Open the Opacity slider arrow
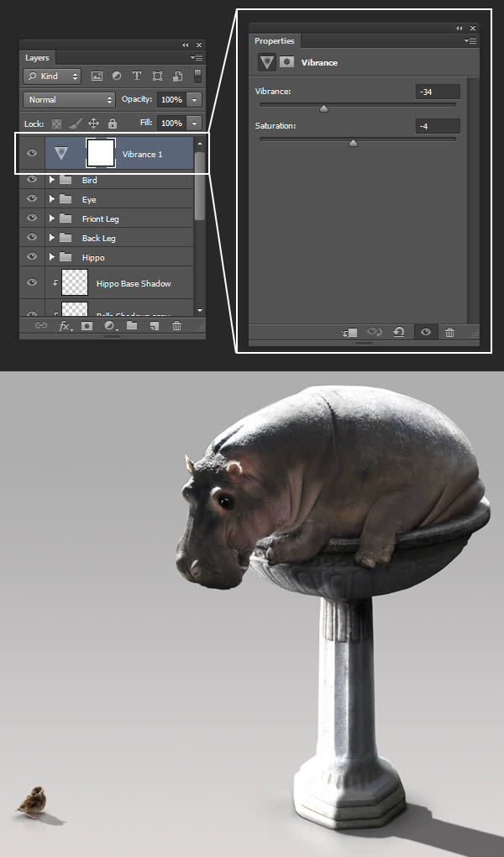Screen dimensions: 504x857 [x=194, y=99]
